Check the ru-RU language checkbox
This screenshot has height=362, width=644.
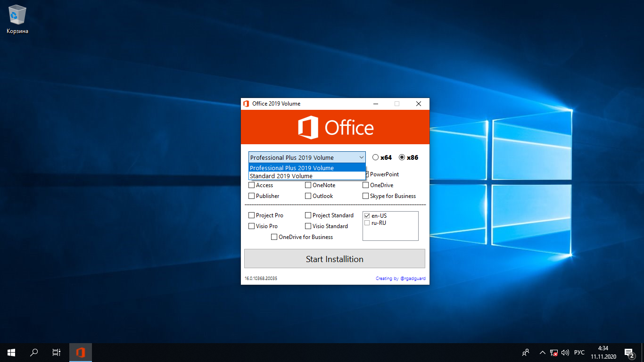pyautogui.click(x=367, y=223)
